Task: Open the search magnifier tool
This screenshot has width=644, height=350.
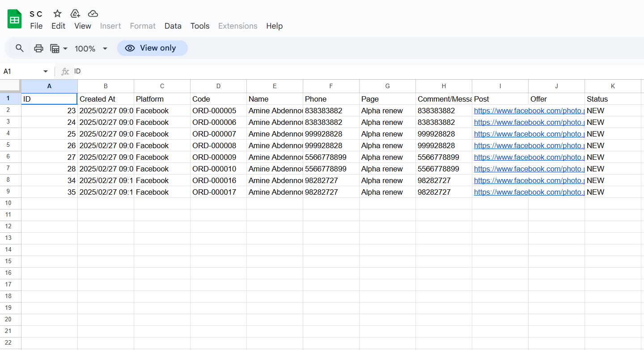Action: 19,48
